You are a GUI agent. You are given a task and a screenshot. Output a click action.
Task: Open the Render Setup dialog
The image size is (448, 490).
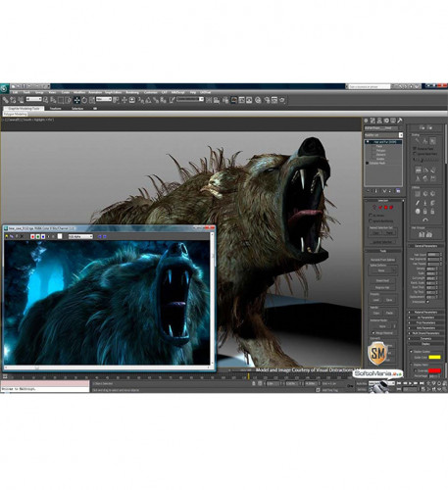pos(267,100)
